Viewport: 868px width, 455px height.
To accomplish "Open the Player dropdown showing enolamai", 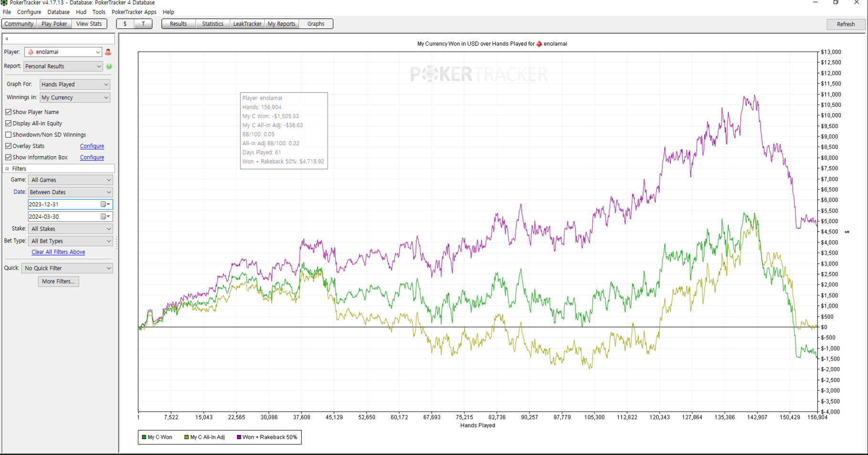I will (63, 52).
